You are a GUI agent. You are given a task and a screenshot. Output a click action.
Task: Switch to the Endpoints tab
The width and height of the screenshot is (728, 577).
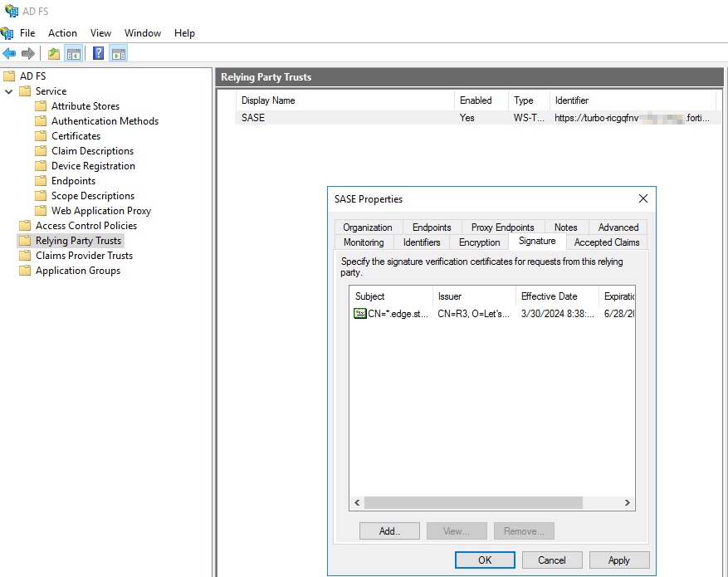point(432,227)
